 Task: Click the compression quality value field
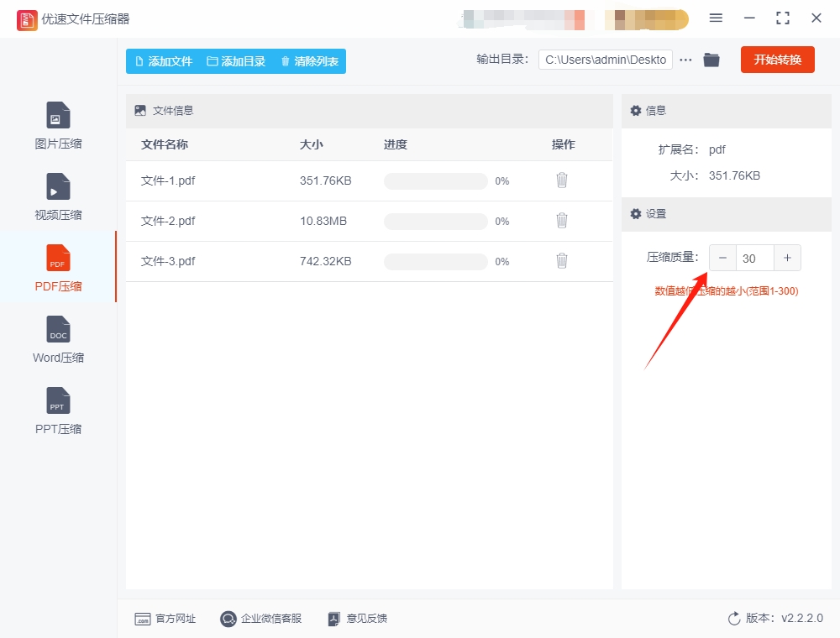(755, 258)
